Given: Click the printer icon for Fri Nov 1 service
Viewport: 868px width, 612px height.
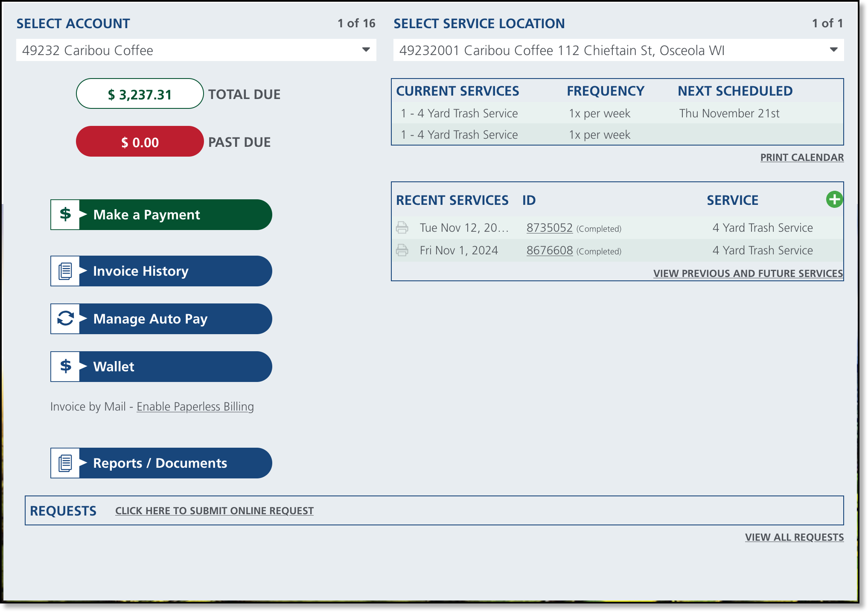Looking at the screenshot, I should tap(402, 250).
